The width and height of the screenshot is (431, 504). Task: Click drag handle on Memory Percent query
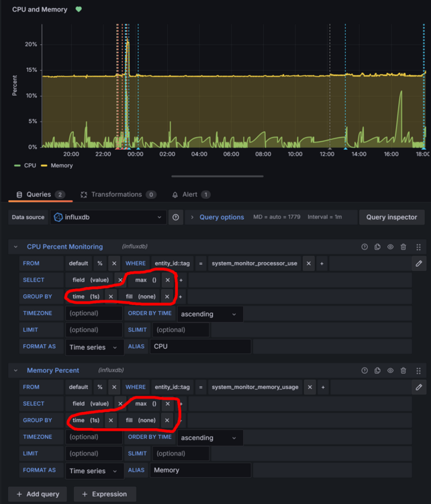pyautogui.click(x=419, y=370)
